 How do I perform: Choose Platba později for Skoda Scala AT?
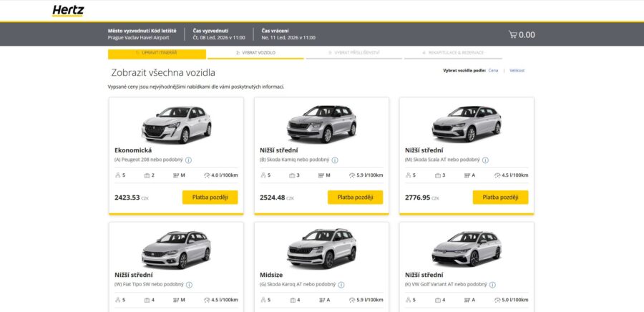click(500, 198)
